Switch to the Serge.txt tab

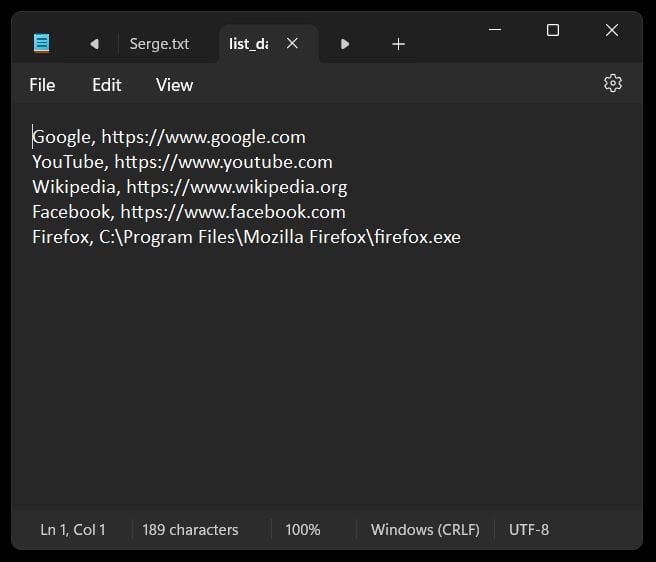[x=159, y=44]
